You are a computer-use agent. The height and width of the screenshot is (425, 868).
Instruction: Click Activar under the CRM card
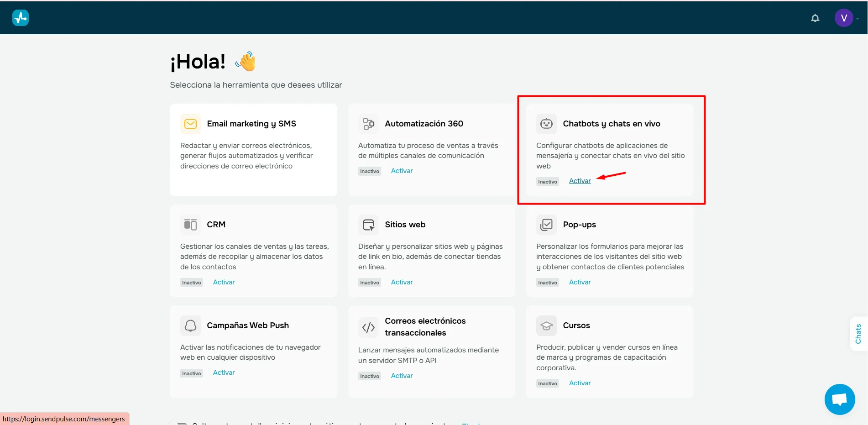click(224, 282)
